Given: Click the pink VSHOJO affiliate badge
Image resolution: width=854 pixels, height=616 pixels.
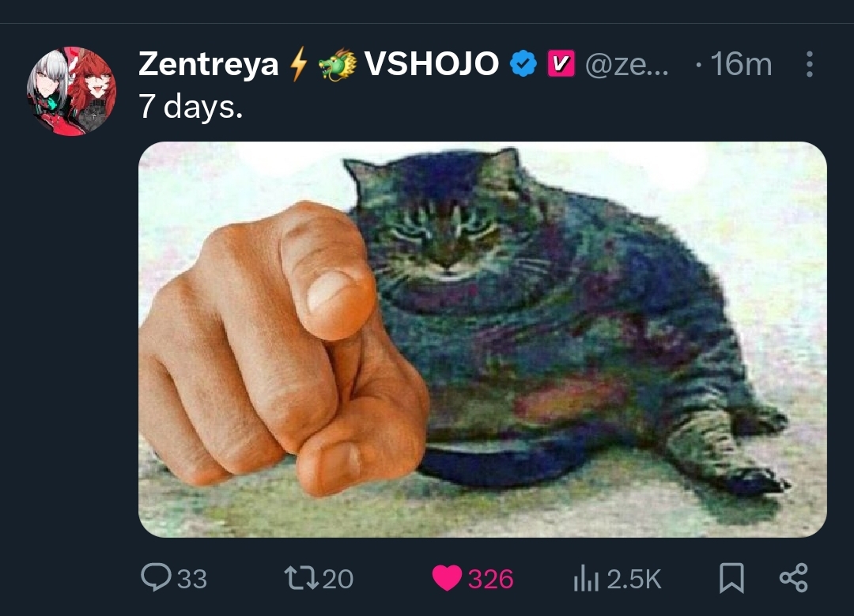Looking at the screenshot, I should (561, 64).
